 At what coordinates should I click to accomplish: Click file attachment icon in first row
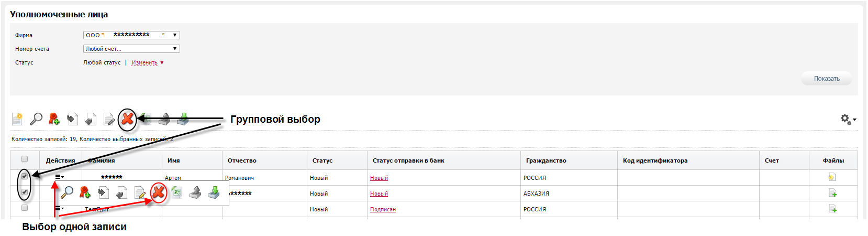pos(832,177)
